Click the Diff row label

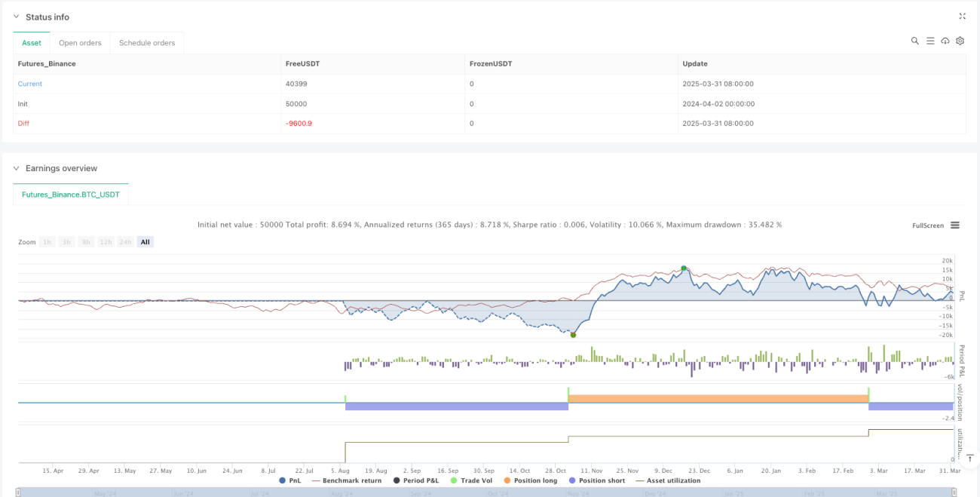24,123
